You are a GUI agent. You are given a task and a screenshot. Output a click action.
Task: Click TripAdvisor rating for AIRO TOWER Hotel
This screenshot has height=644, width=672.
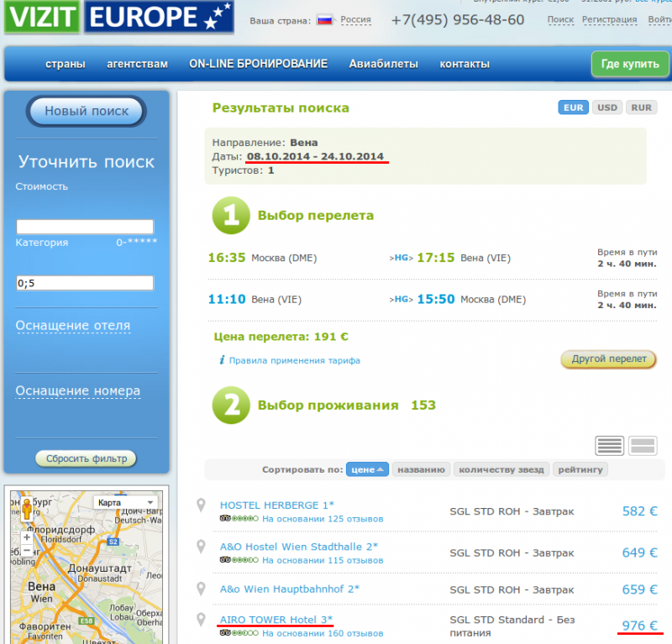[x=239, y=633]
